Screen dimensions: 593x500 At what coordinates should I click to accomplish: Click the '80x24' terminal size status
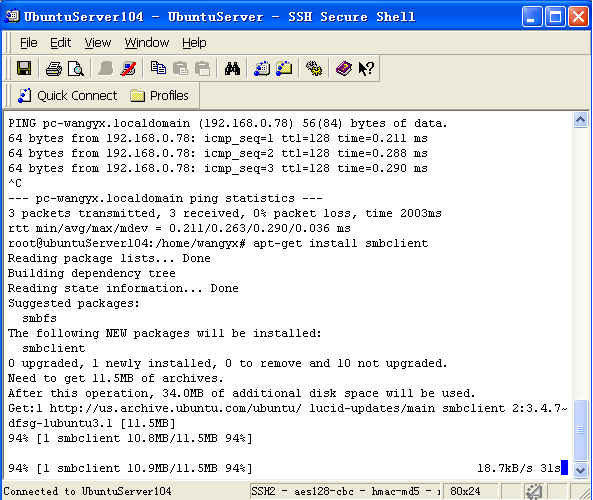click(x=465, y=491)
